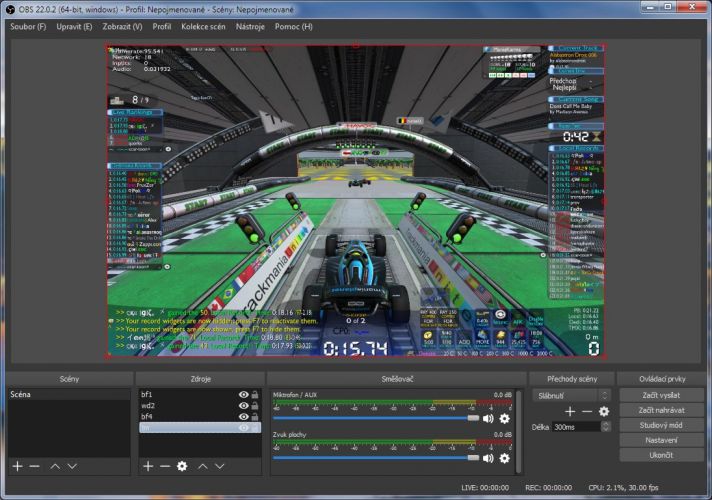Click the REC: 00:00:00 status

[x=548, y=488]
